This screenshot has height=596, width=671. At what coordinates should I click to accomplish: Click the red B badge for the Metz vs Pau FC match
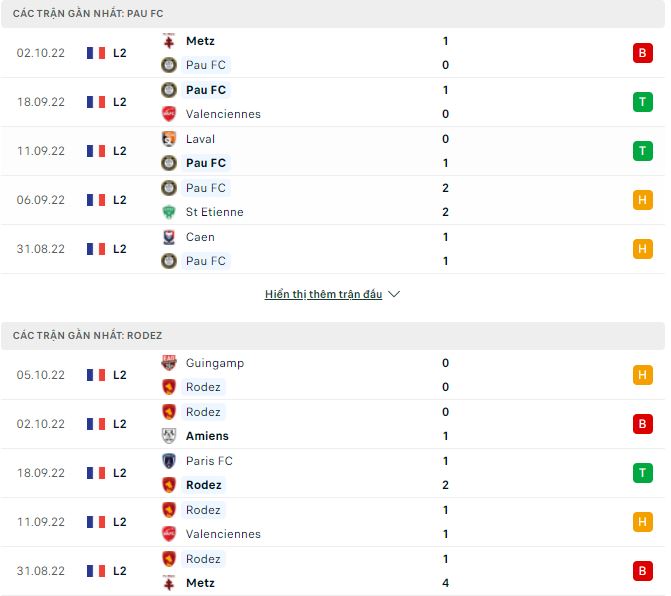tap(642, 53)
